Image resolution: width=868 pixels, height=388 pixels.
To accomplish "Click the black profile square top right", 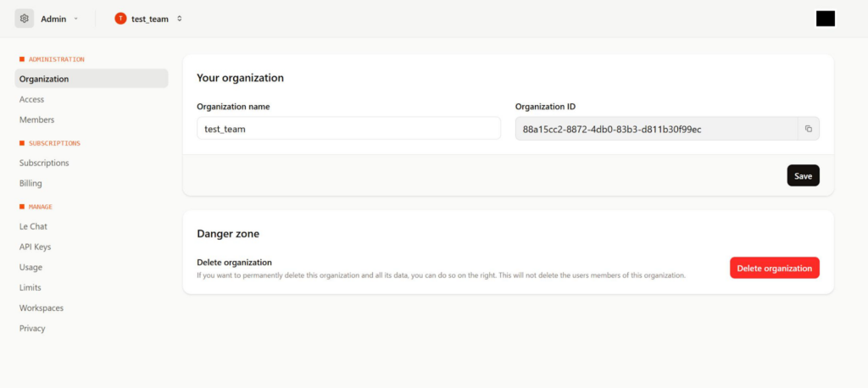I will [825, 19].
